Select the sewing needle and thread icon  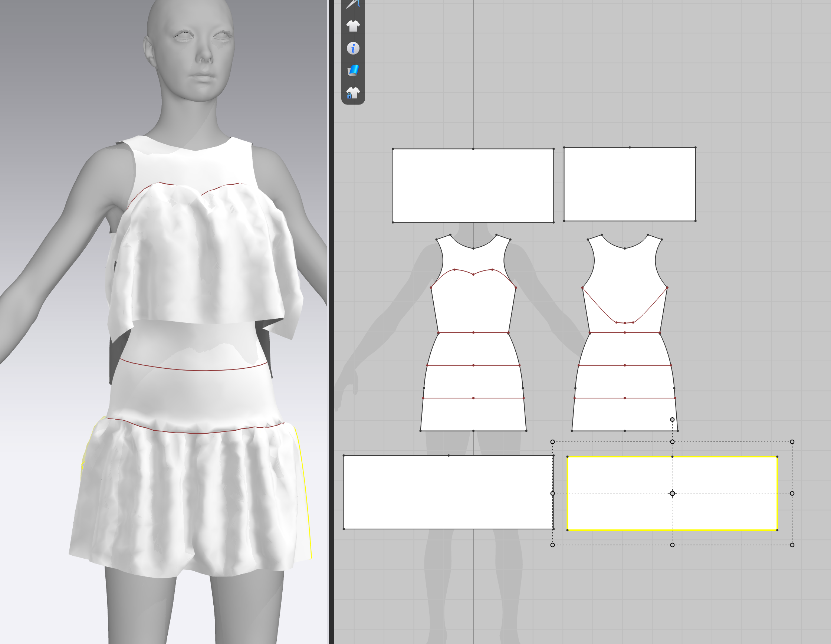353,4
